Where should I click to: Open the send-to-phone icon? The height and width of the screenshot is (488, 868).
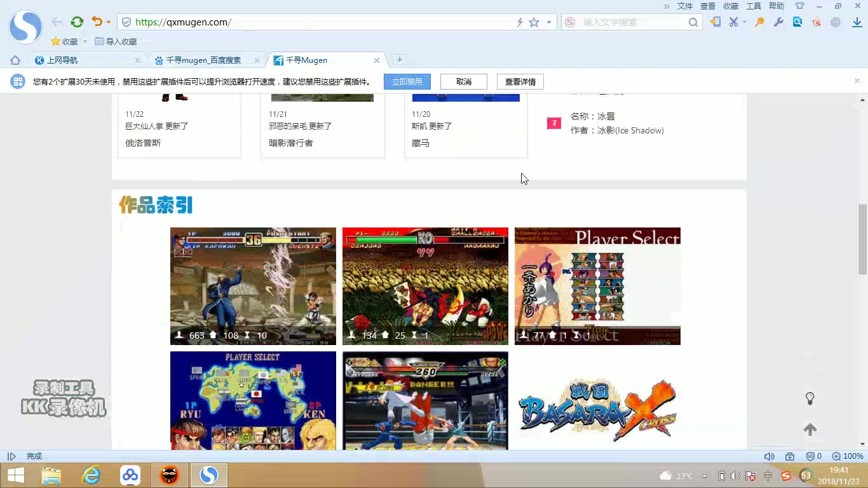(x=715, y=22)
